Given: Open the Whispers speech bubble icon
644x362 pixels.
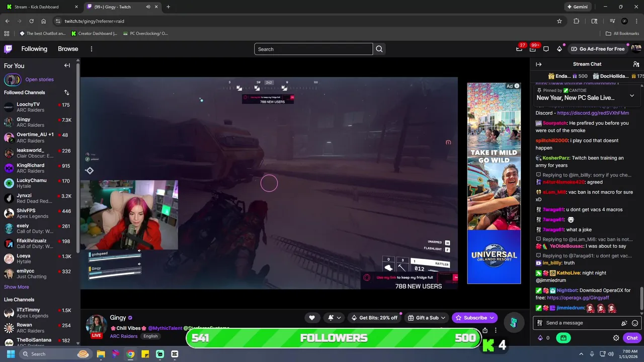Looking at the screenshot, I should point(546,49).
